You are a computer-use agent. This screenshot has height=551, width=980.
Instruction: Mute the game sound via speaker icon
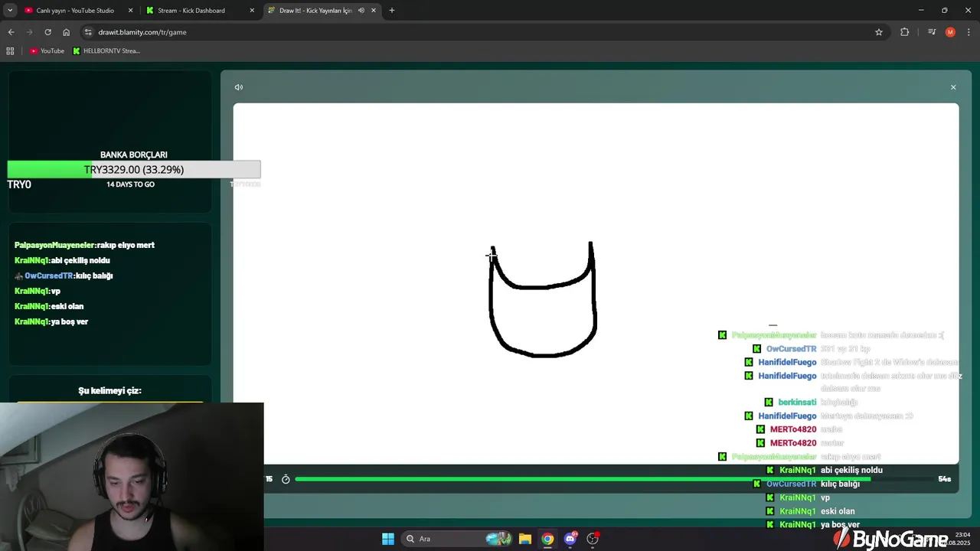click(x=239, y=87)
